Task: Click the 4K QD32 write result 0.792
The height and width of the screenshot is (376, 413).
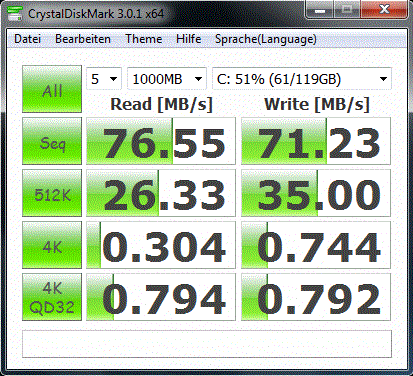Action: pos(316,297)
